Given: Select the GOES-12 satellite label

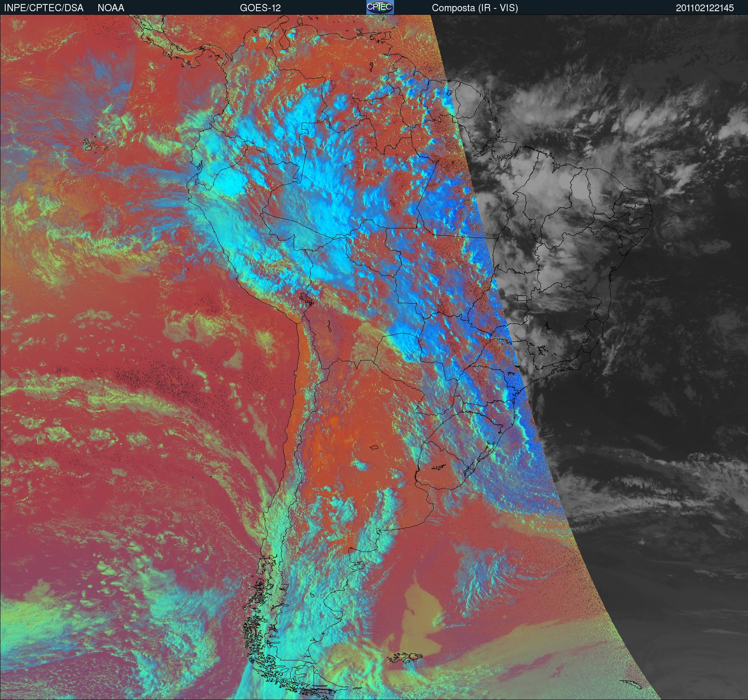Looking at the screenshot, I should click(x=260, y=8).
